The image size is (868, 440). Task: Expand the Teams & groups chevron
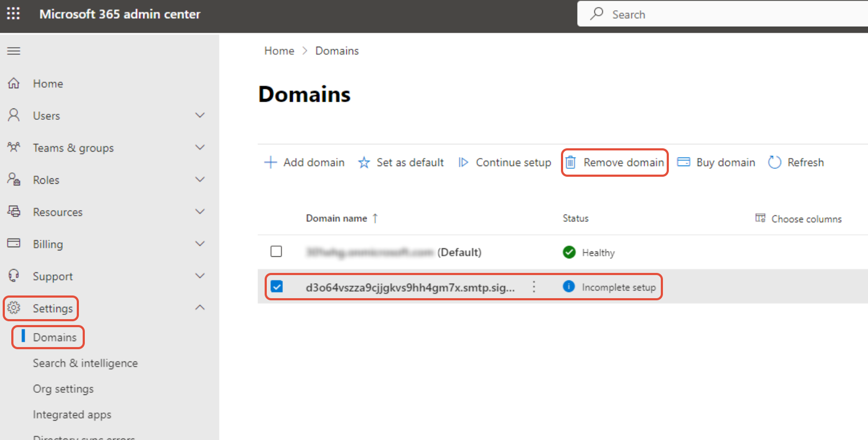click(x=200, y=147)
